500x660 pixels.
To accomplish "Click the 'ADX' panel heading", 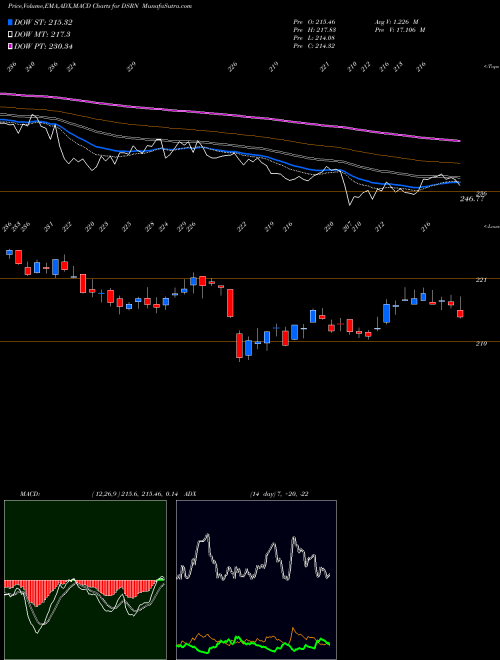I will pyautogui.click(x=190, y=494).
